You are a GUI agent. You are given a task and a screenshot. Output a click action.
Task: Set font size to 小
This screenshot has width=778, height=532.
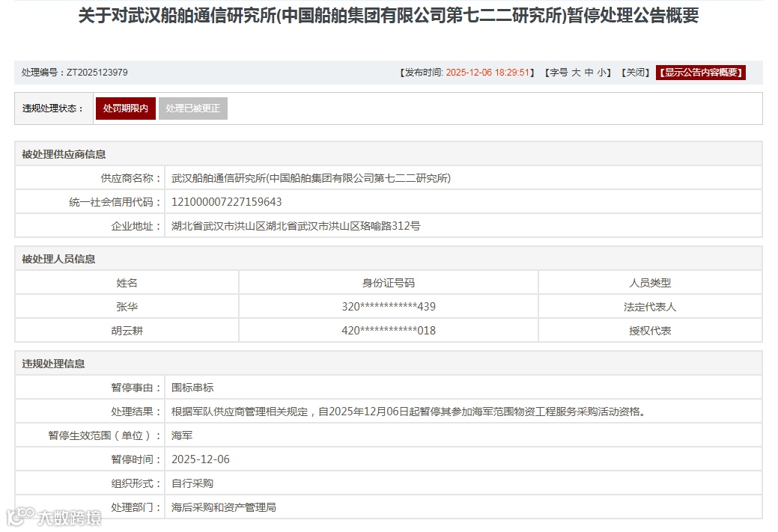pyautogui.click(x=601, y=73)
